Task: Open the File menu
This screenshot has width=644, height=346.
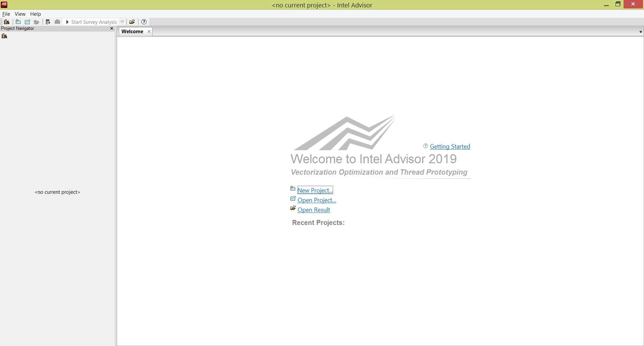Action: pos(6,14)
